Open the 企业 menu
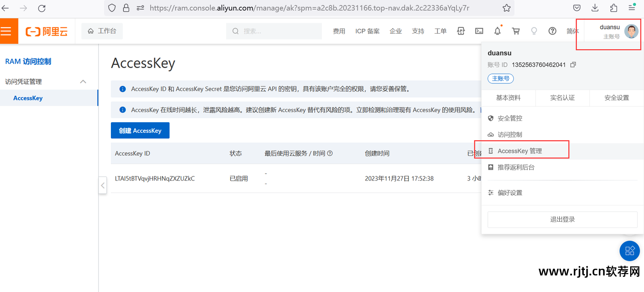Screen dimensions: 644x292 (396, 31)
